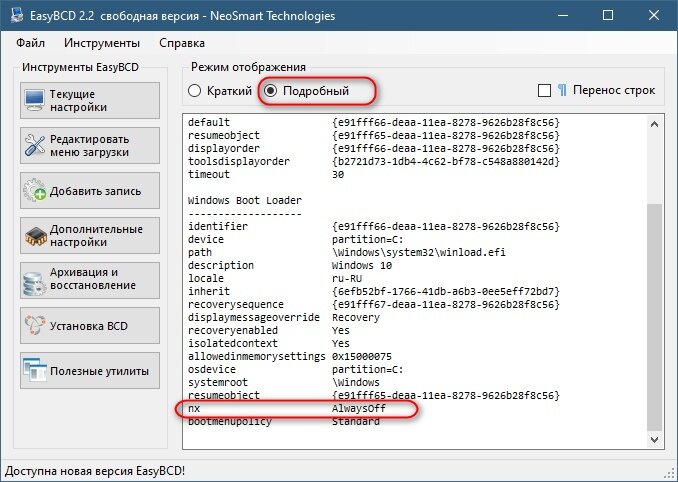Click the displayorder GUID value
Image resolution: width=678 pixels, height=482 pixels.
pyautogui.click(x=446, y=149)
